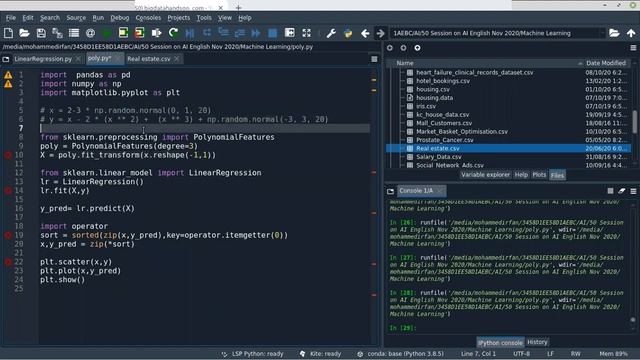This screenshot has width=640, height=360.
Task: Continue execution until next breakpoint
Action: pos(256,33)
